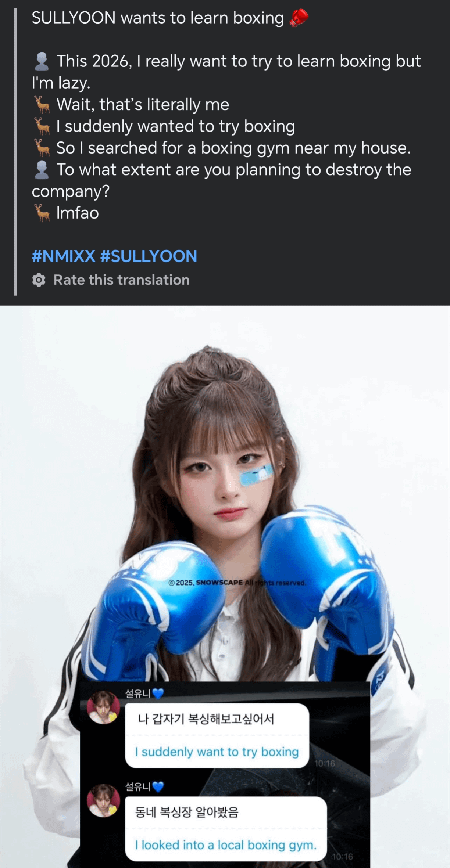The height and width of the screenshot is (868, 450).
Task: Click the blue heart next to lower 설유니 name
Action: pos(158,786)
